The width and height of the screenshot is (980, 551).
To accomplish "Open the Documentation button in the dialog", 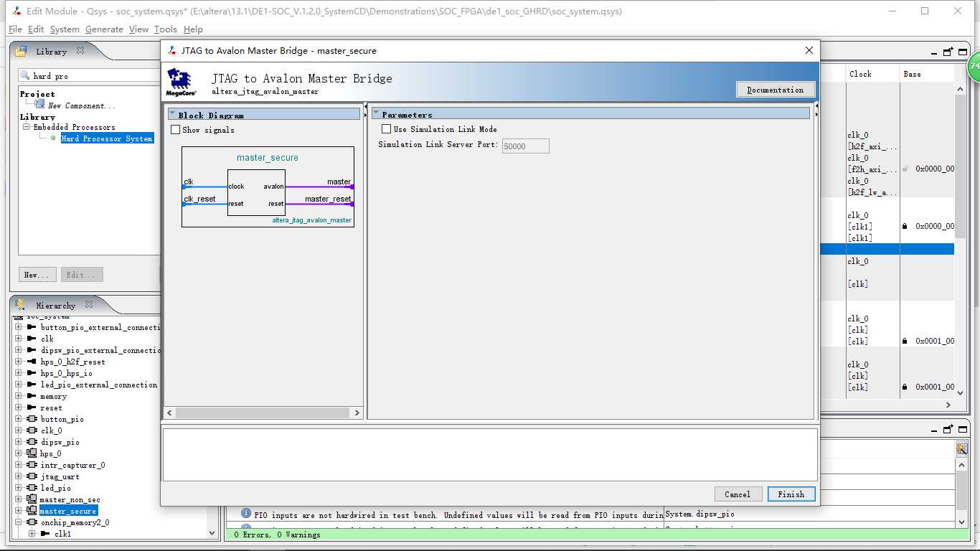I will pyautogui.click(x=776, y=90).
